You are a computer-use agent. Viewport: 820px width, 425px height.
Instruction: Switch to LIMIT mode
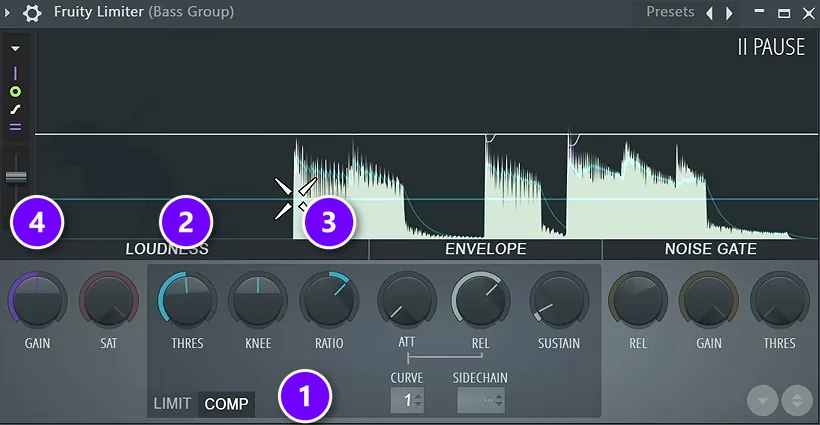point(172,404)
